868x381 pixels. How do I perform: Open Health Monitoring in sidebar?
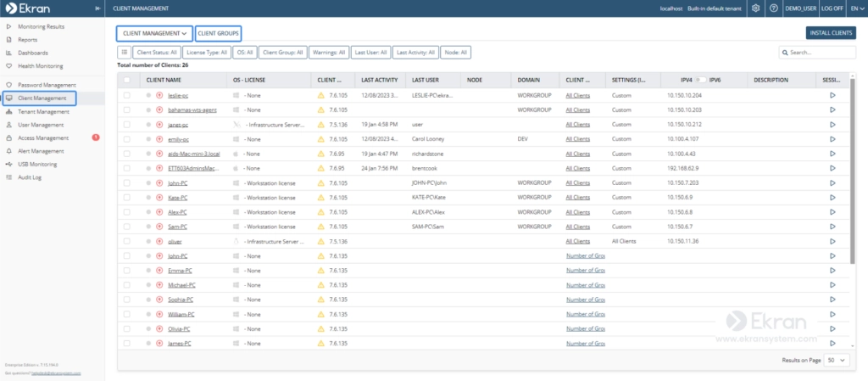(x=41, y=66)
